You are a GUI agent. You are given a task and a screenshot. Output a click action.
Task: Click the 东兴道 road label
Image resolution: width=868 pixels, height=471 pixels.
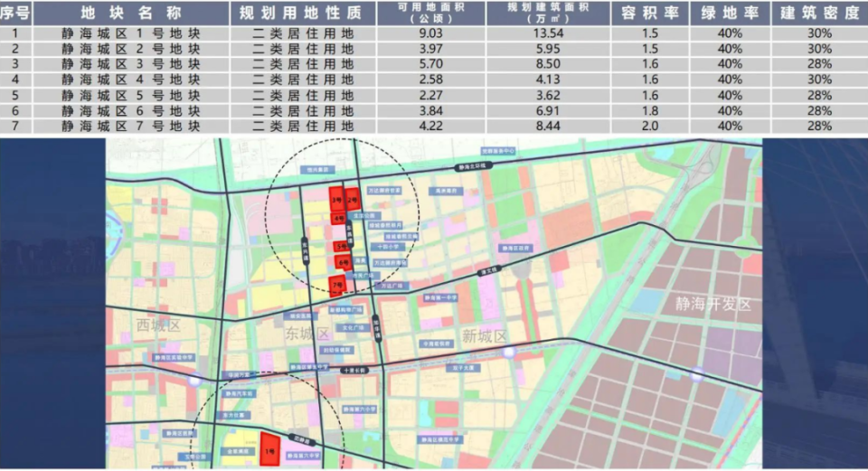tap(305, 251)
